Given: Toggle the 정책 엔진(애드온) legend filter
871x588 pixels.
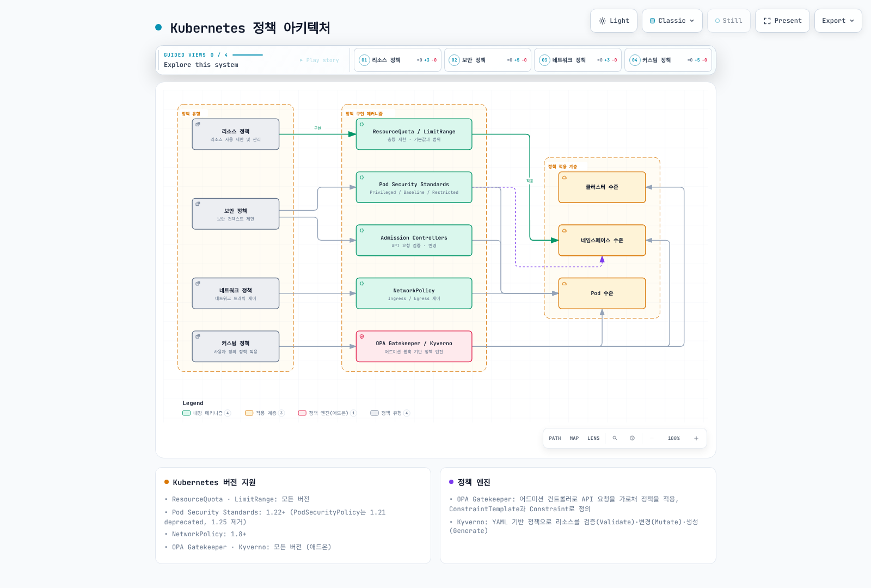Looking at the screenshot, I should coord(327,413).
